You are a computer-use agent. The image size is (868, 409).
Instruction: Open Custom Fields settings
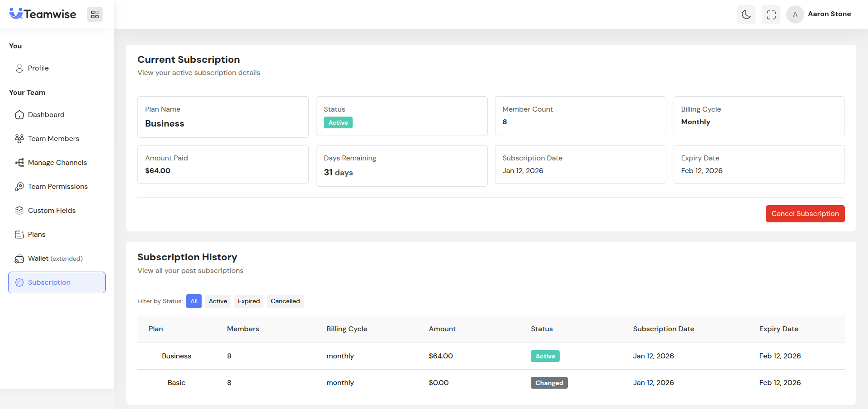[x=51, y=210]
